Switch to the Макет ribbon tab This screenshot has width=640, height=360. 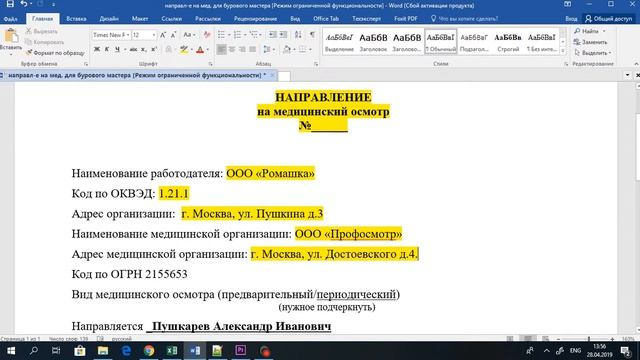140,19
